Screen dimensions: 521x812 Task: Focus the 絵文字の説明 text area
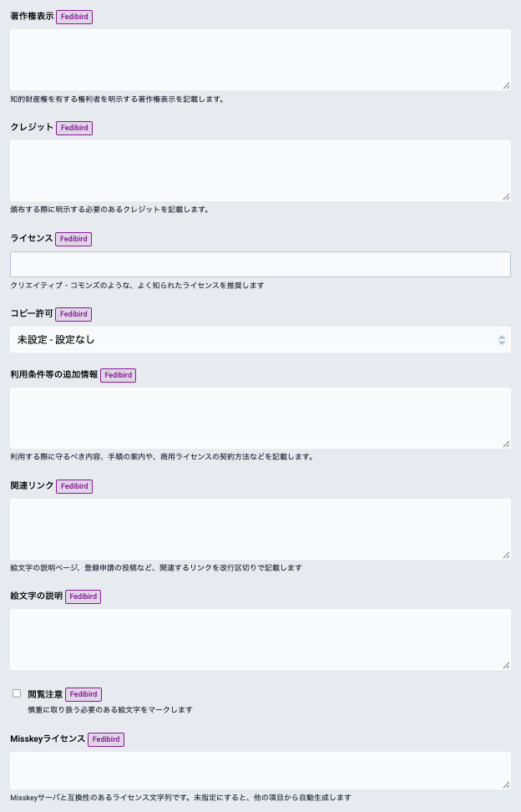tap(260, 640)
